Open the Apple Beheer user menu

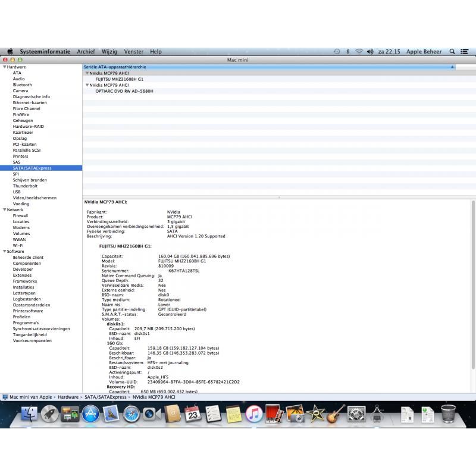click(x=424, y=51)
